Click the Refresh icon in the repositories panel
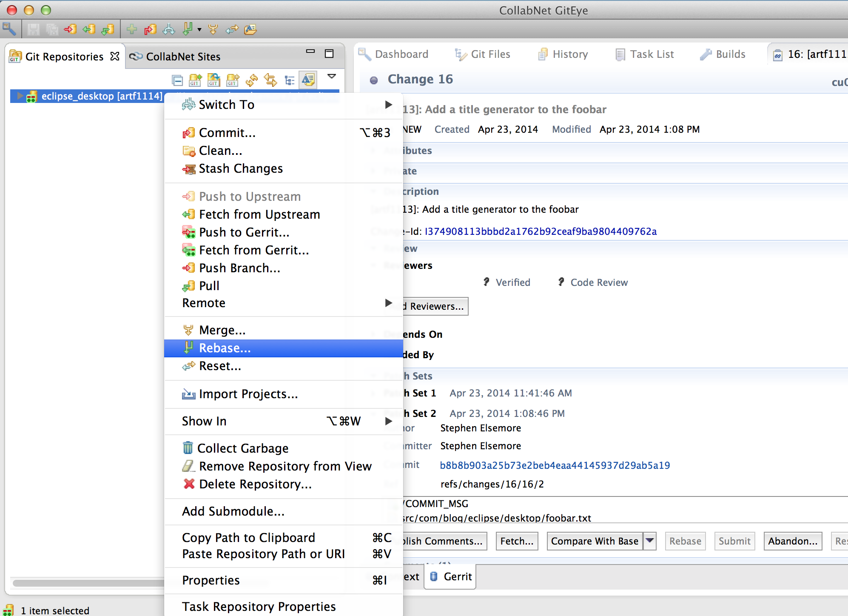Viewport: 848px width, 616px height. coord(251,80)
